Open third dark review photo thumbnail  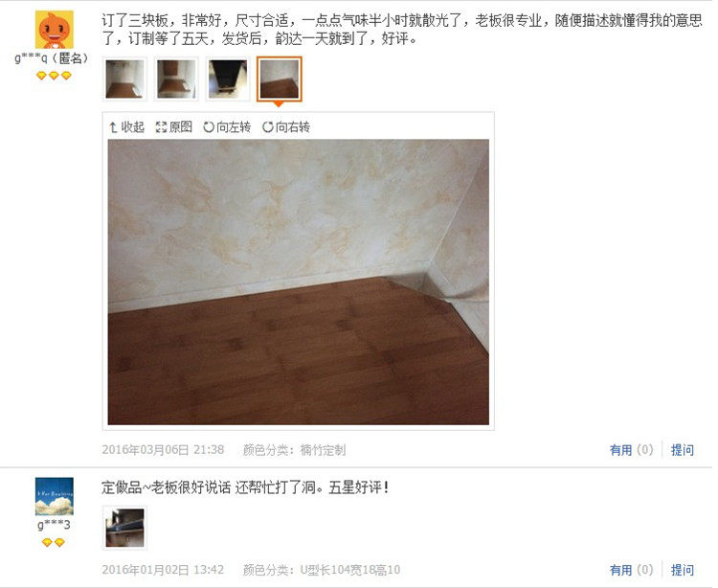click(x=228, y=79)
